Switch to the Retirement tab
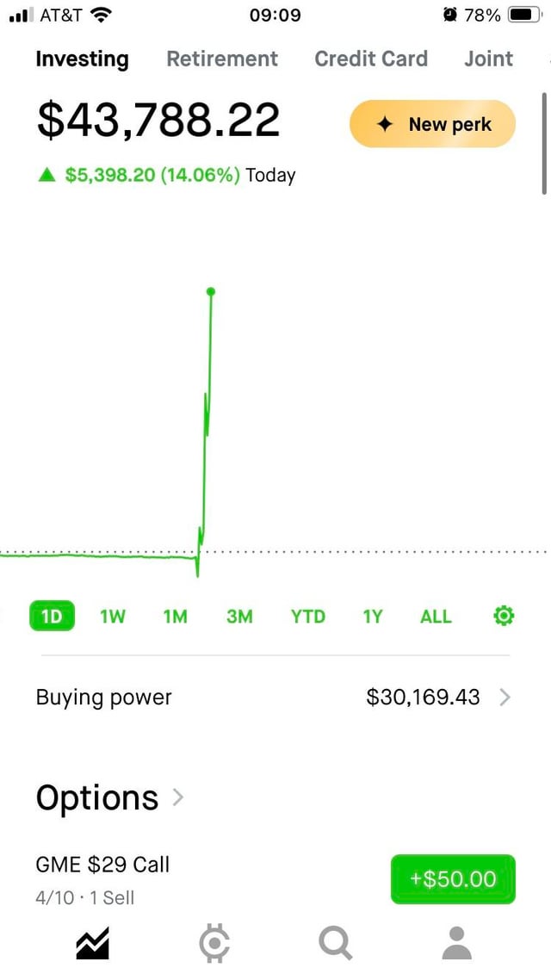This screenshot has width=551, height=980. tap(222, 59)
